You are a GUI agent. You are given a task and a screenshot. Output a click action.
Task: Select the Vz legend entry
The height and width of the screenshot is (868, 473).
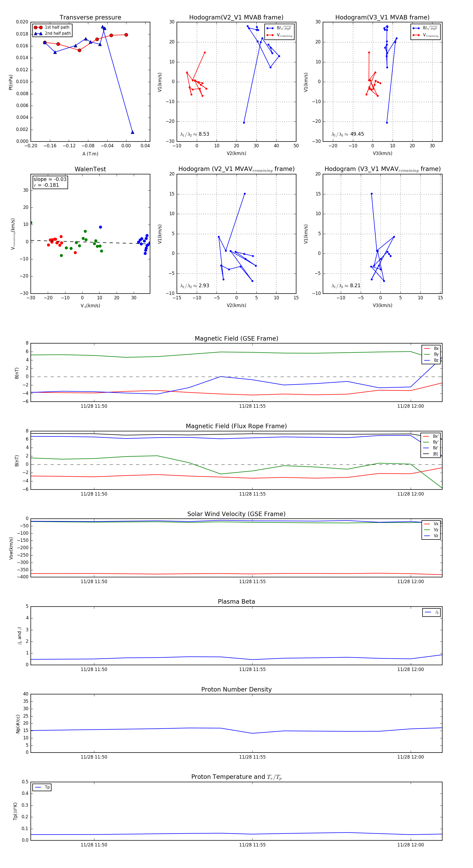pos(431,536)
